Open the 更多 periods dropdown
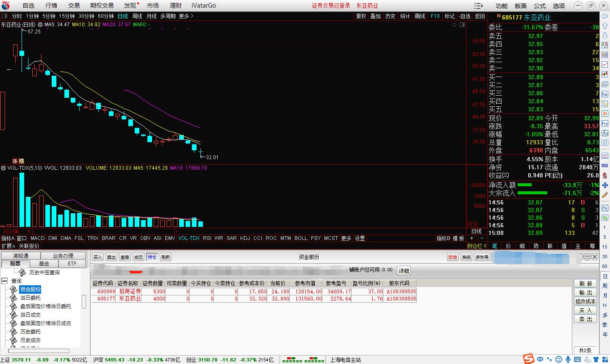Viewport: 610px width, 364px height. [186, 16]
